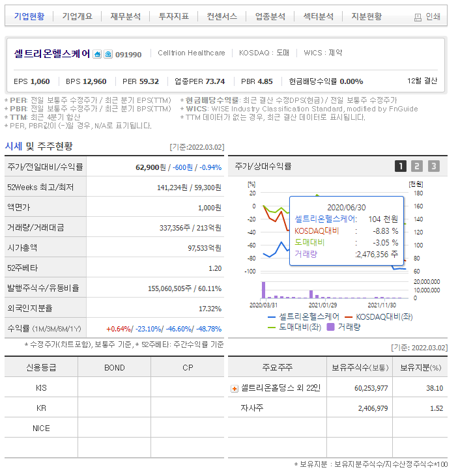This screenshot has height=476, width=458.
Task: Click the NICE credit rating row label
Action: pos(41,428)
